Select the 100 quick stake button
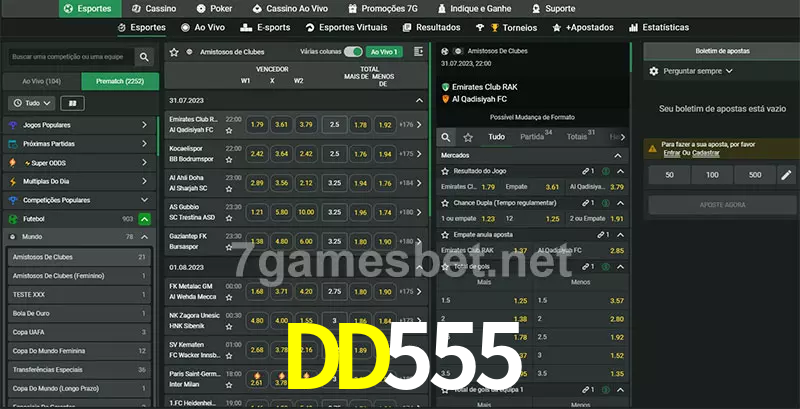Image resolution: width=800 pixels, height=409 pixels. (712, 175)
